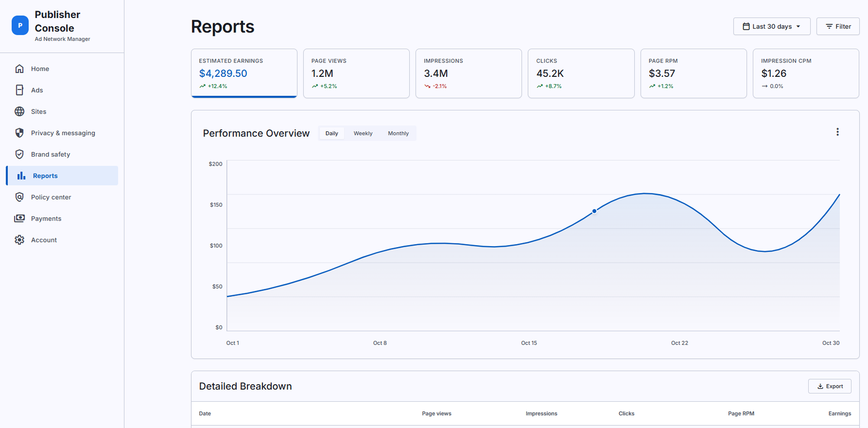This screenshot has width=868, height=428.
Task: Click the highlighted data point on chart
Action: (594, 211)
